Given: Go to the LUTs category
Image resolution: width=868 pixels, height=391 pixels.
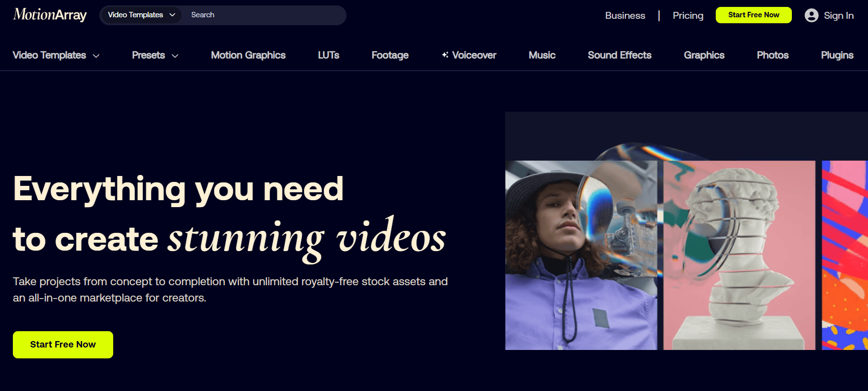Looking at the screenshot, I should pyautogui.click(x=328, y=55).
